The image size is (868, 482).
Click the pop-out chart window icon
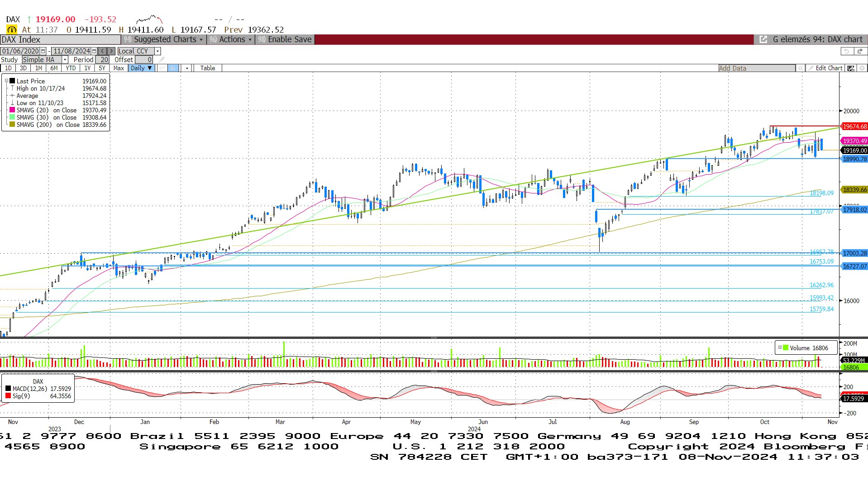coord(763,39)
